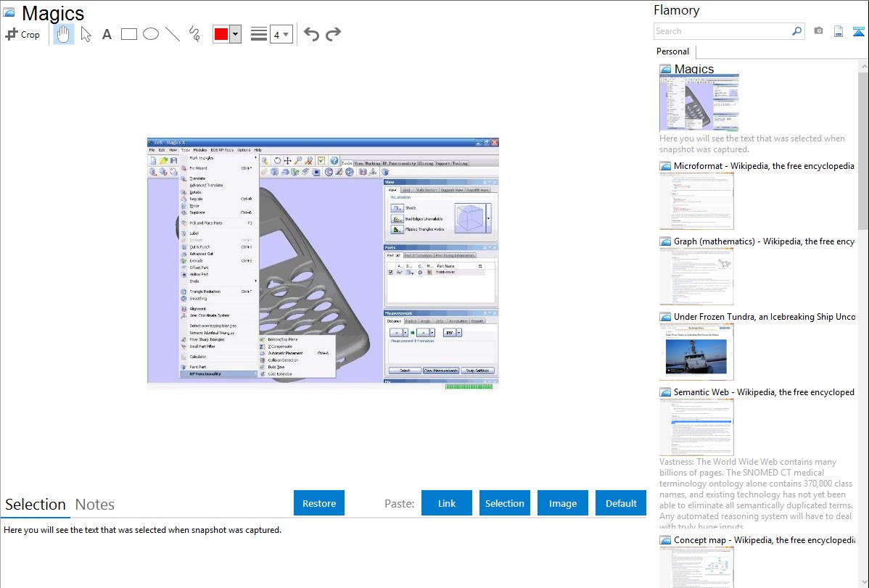Open the Semantic Web snapshot thumbnail
Screen dimensions: 869x588
696,427
